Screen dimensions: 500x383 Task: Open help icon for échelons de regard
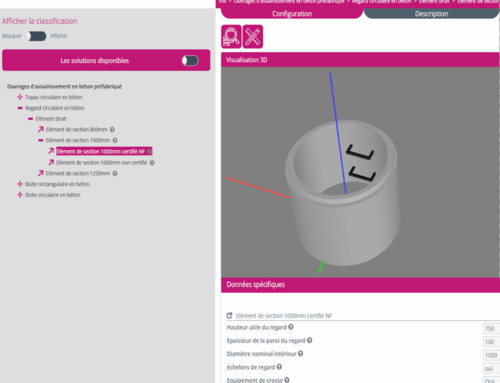tap(279, 367)
